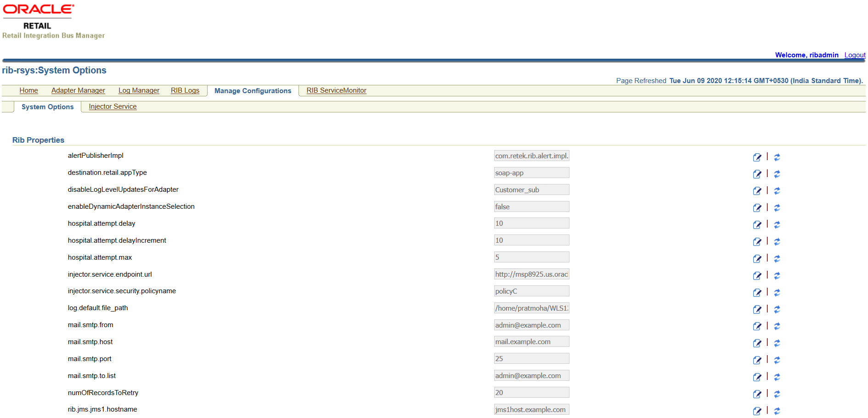Click the alertPublisherImpl value field

coord(531,156)
